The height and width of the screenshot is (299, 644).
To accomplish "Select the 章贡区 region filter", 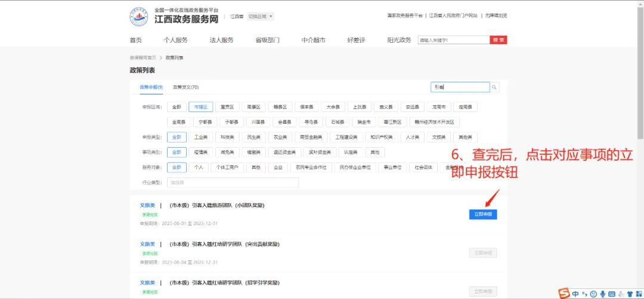I will point(227,107).
